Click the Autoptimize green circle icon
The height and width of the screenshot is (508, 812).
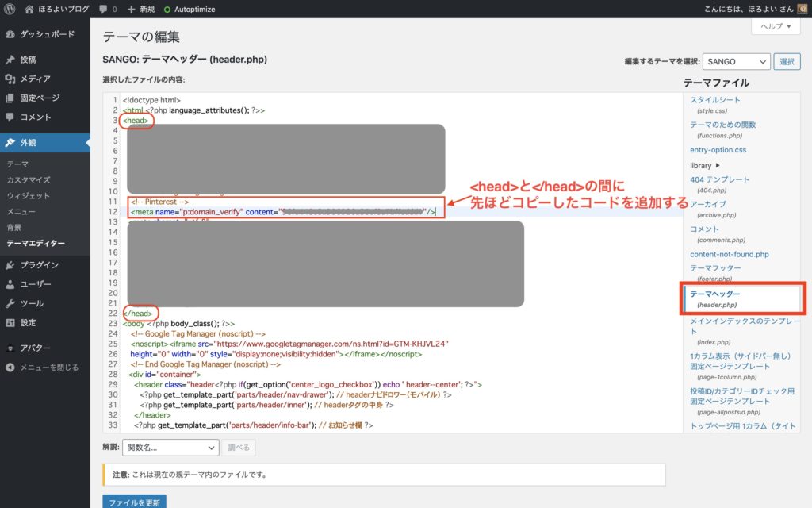[x=167, y=10]
